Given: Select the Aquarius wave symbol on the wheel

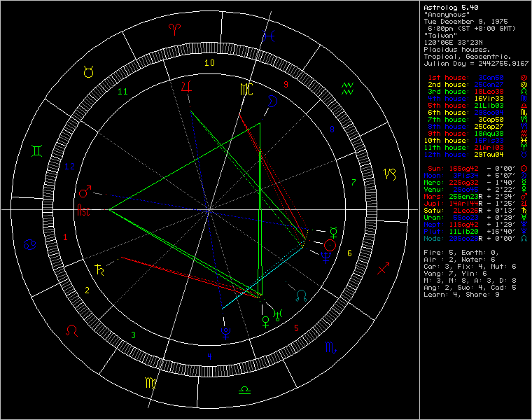Looking at the screenshot, I should pyautogui.click(x=348, y=88).
